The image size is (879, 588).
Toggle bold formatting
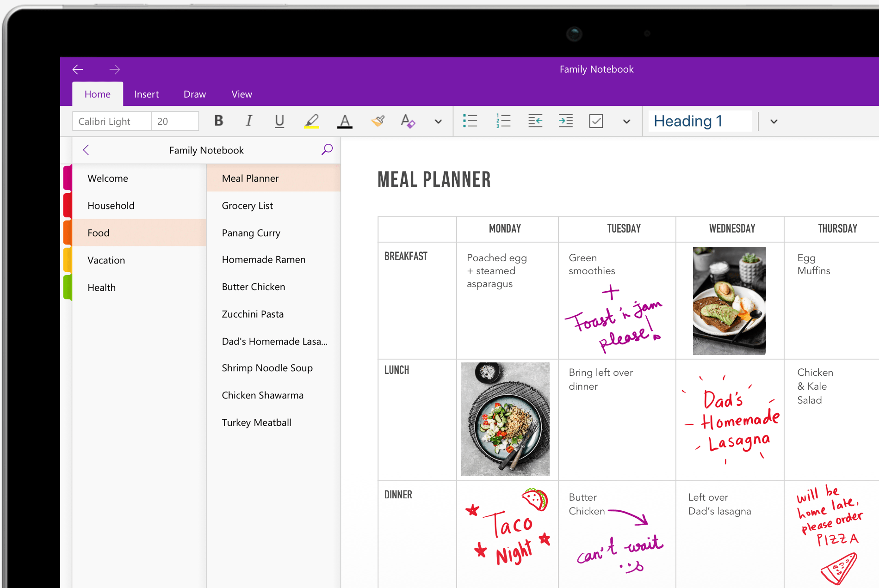click(x=218, y=121)
